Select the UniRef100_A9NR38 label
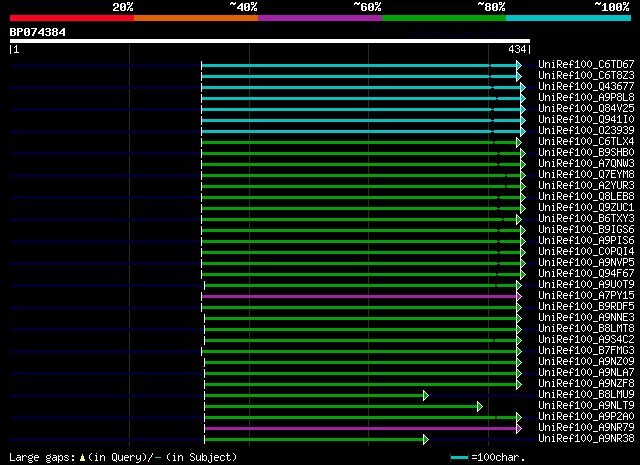The width and height of the screenshot is (640, 465). coord(586,439)
